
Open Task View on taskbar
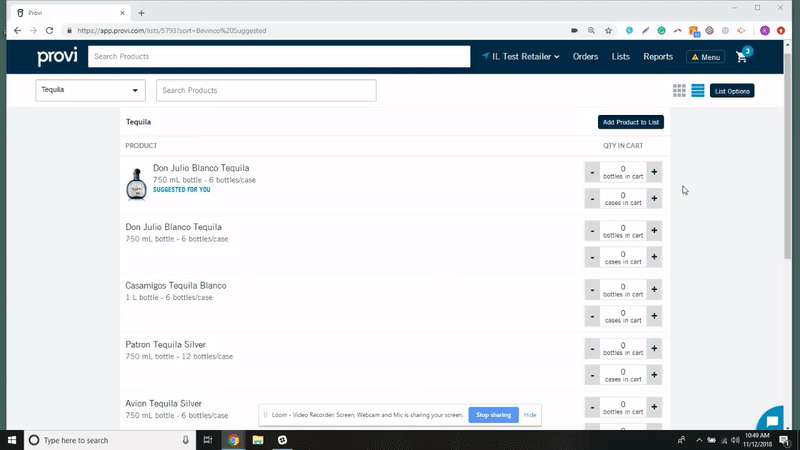[x=208, y=440]
